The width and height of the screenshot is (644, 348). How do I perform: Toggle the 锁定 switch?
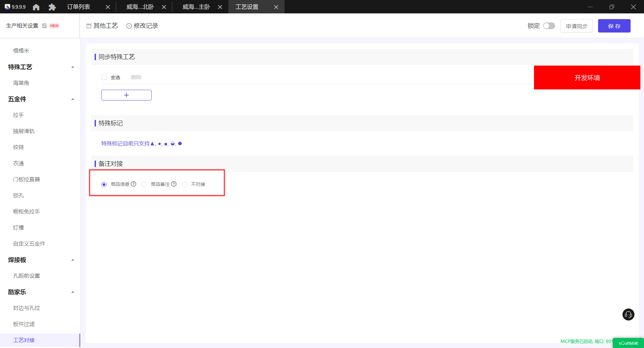click(x=549, y=26)
